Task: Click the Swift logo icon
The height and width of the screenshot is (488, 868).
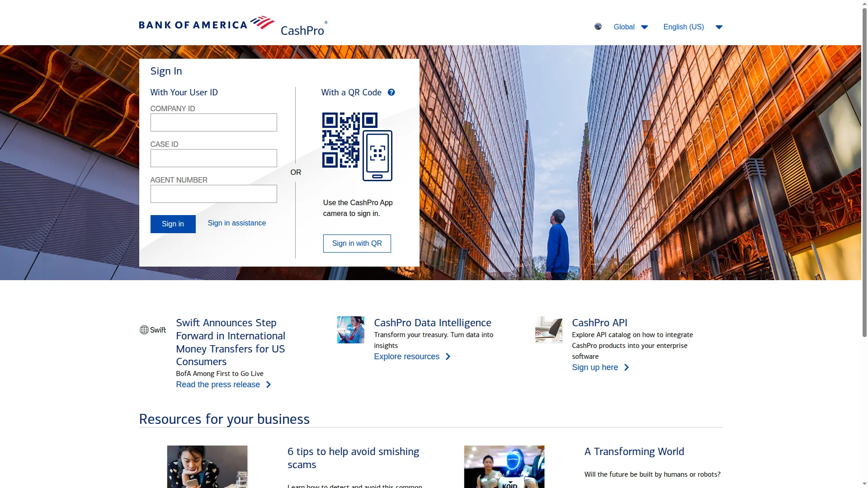Action: tap(153, 330)
